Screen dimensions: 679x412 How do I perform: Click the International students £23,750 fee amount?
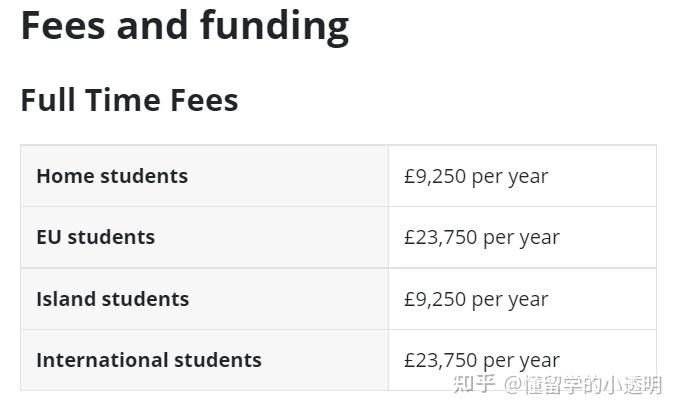(440, 360)
